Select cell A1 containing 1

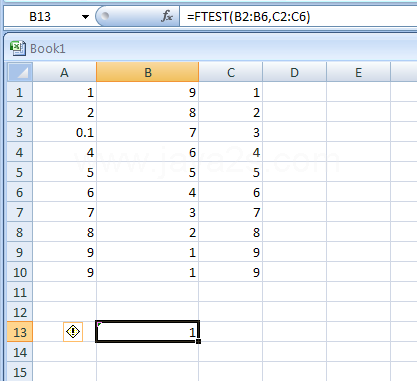click(64, 92)
